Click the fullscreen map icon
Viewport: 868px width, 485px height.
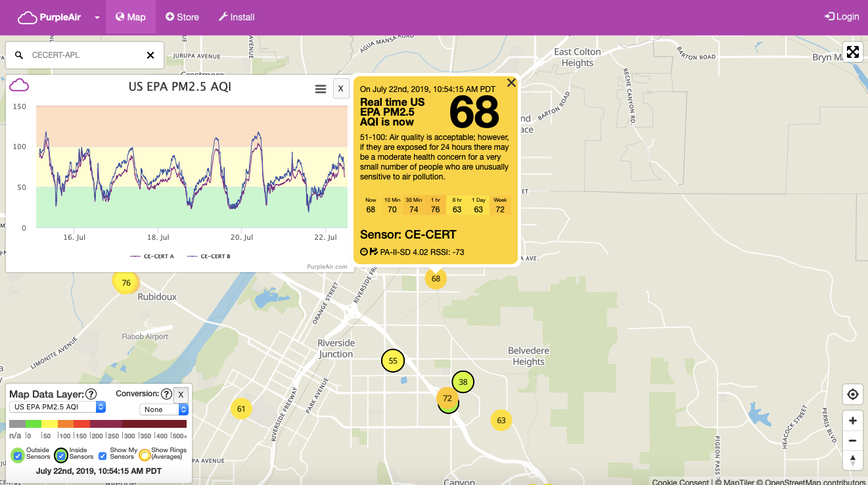click(x=852, y=52)
